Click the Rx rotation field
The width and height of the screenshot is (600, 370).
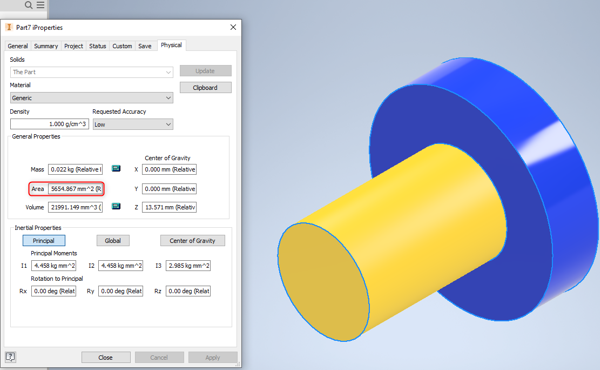[54, 291]
